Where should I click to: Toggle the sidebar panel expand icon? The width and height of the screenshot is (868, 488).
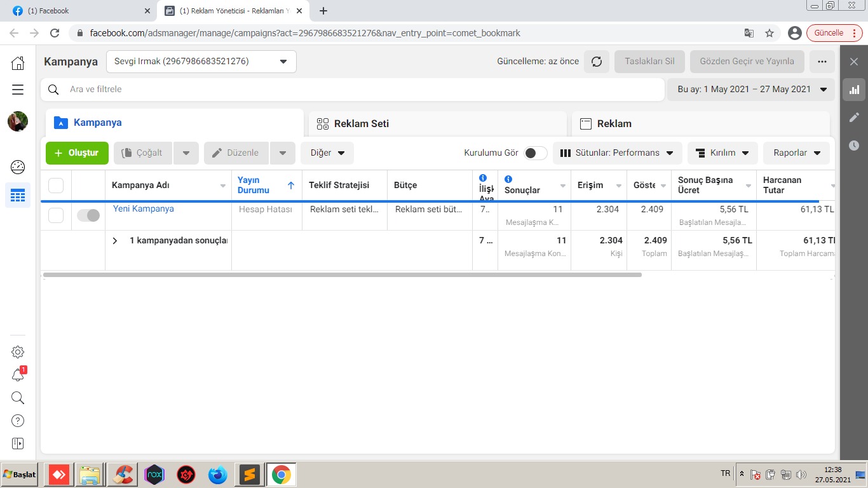pos(18,443)
